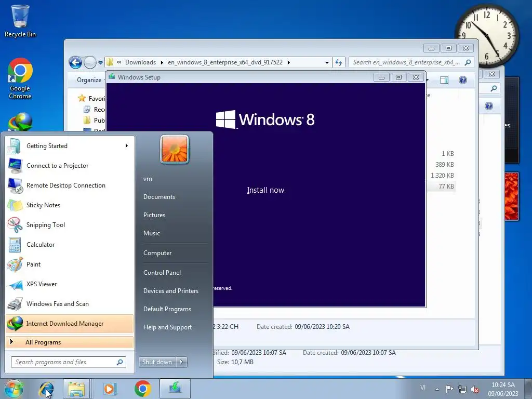Click the Explorer refresh button

click(x=339, y=62)
